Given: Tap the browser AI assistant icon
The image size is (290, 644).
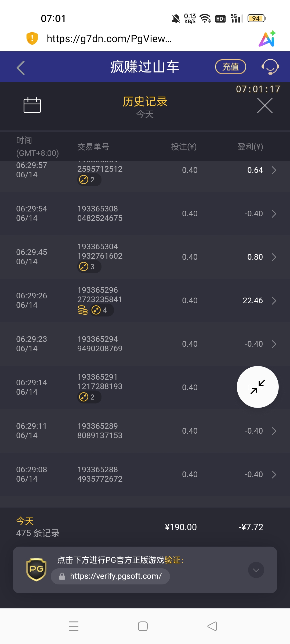Looking at the screenshot, I should (267, 39).
